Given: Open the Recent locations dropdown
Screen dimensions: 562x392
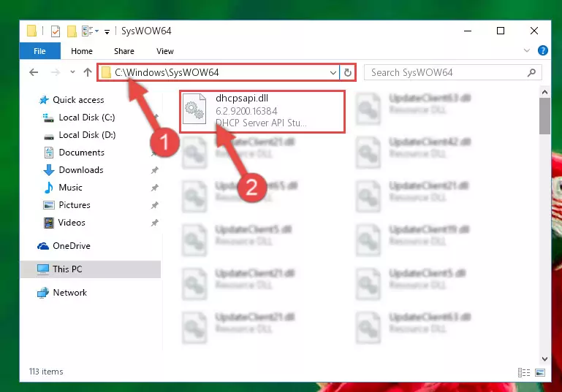Looking at the screenshot, I should pos(72,72).
